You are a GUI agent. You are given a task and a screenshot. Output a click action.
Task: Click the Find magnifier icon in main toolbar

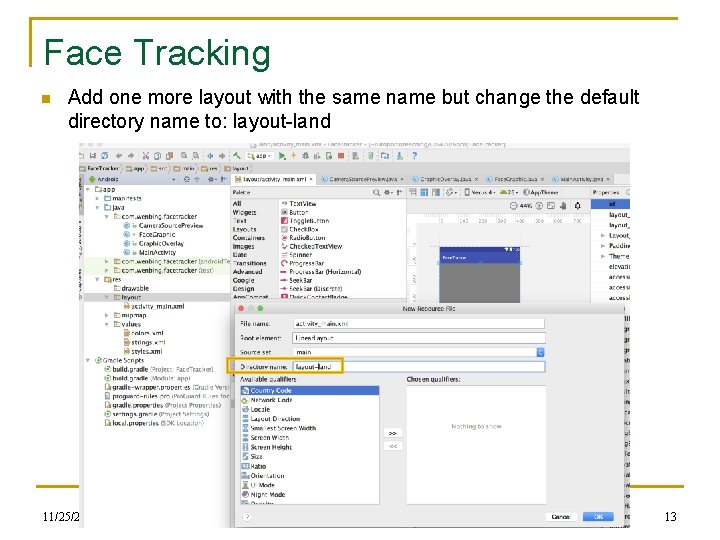click(x=184, y=156)
